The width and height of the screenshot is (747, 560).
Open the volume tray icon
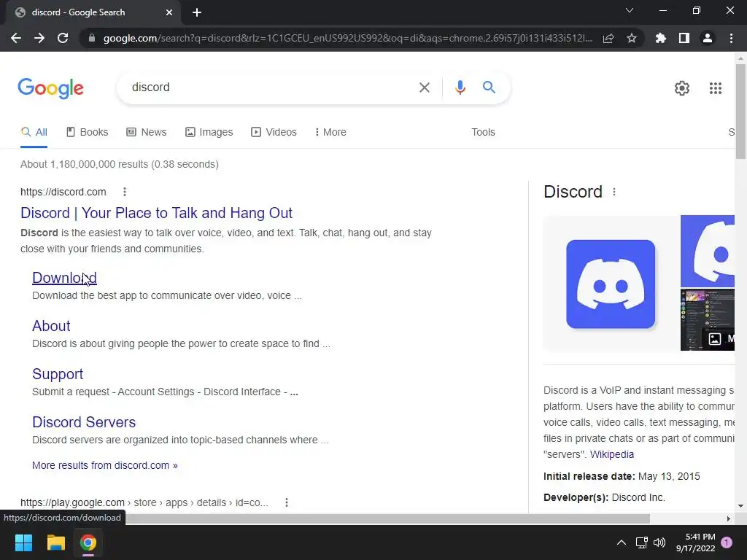(659, 542)
